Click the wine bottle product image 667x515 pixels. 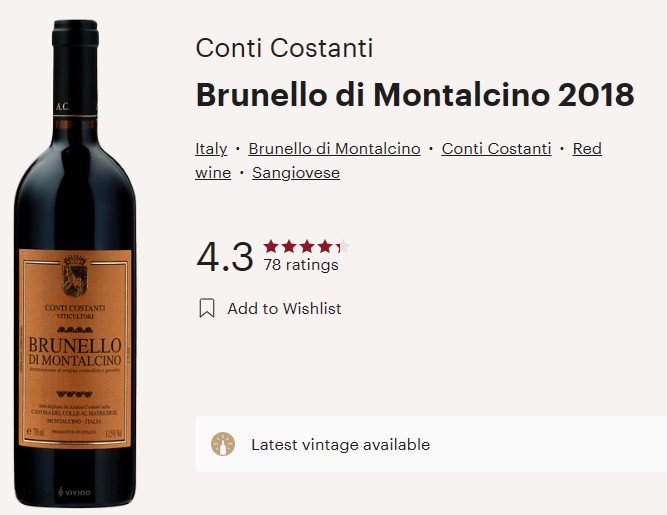tap(75, 263)
